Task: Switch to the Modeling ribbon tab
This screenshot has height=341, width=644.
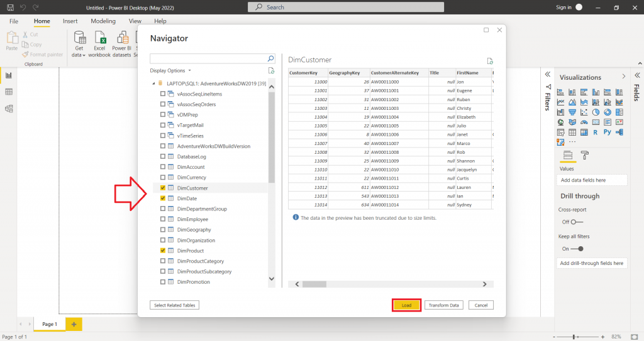Action: (103, 21)
